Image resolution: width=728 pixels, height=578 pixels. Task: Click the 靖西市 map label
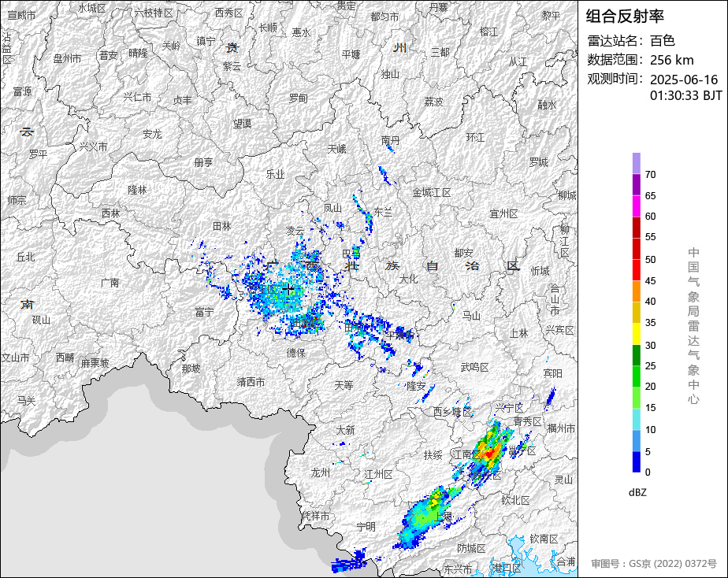[251, 382]
